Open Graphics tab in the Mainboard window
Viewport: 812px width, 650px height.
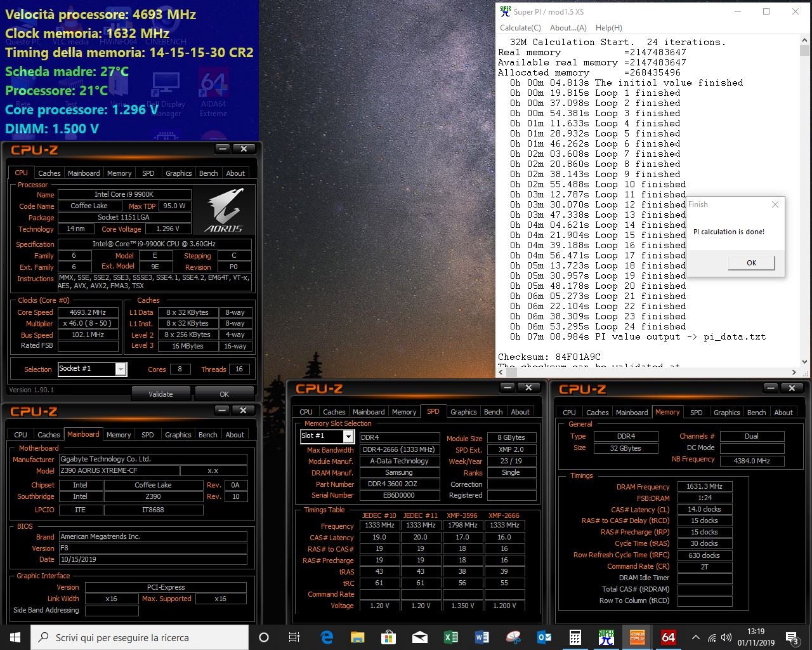(x=178, y=435)
